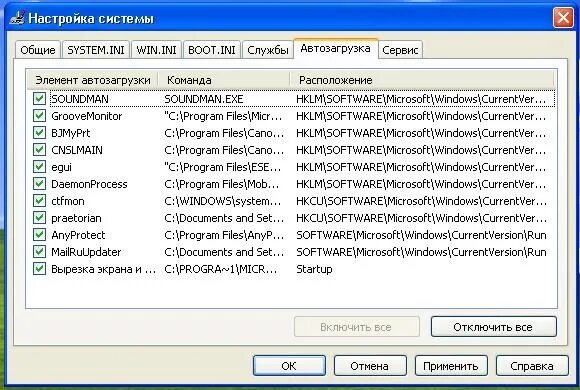Select the ctfmon item name
Screen dimensions: 580x390
click(x=68, y=201)
